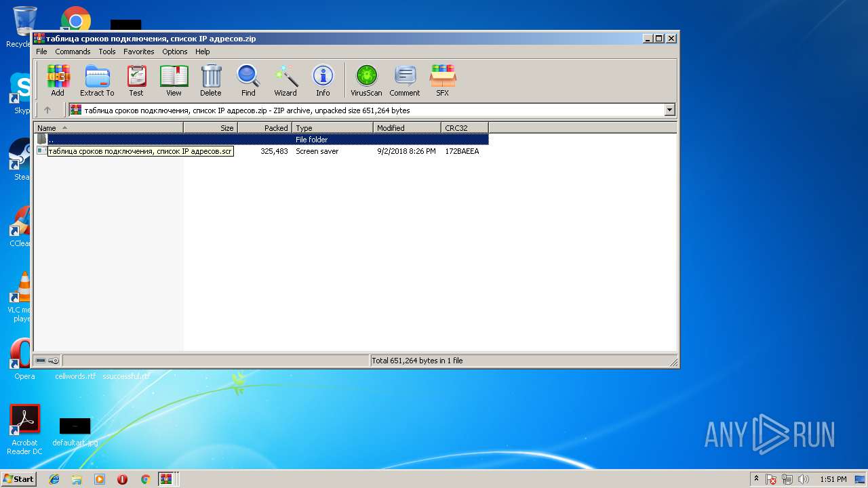Open the Favorites menu
The width and height of the screenshot is (868, 488).
(x=138, y=52)
